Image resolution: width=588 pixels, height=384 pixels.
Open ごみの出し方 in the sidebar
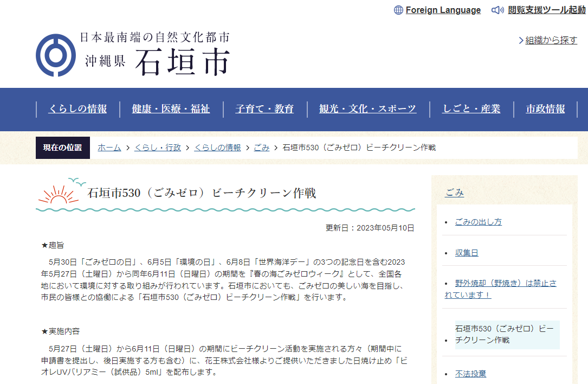(x=478, y=222)
